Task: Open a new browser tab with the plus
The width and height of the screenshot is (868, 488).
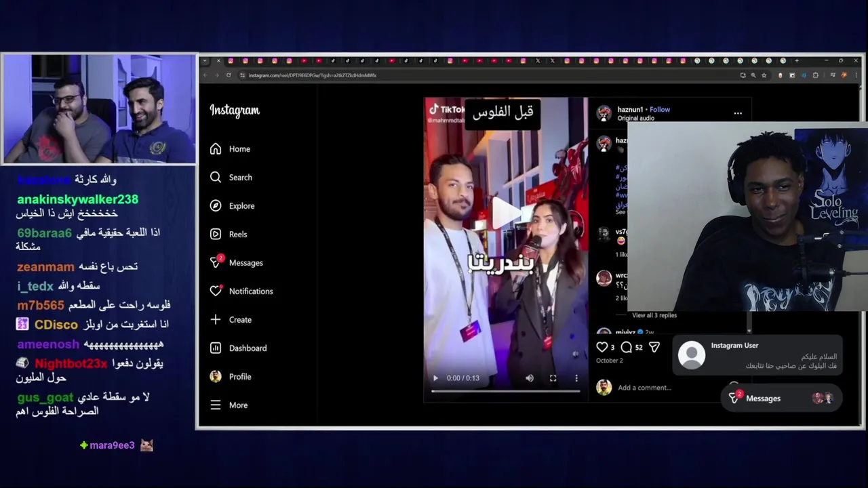Action: point(797,61)
